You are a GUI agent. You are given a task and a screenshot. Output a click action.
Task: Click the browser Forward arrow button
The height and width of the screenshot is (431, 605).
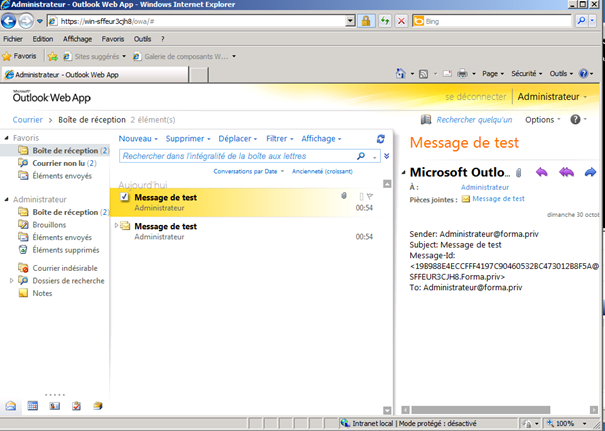26,21
